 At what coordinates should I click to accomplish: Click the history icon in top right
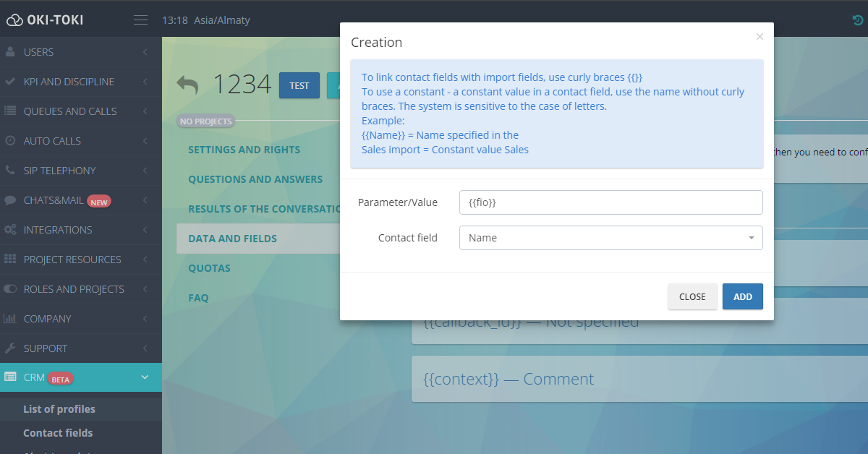point(858,20)
